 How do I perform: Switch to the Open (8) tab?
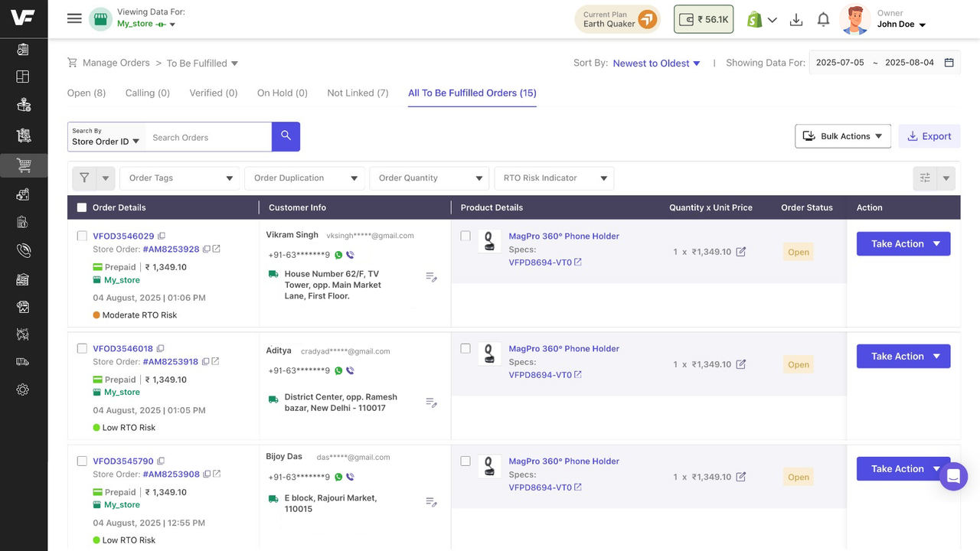point(87,93)
